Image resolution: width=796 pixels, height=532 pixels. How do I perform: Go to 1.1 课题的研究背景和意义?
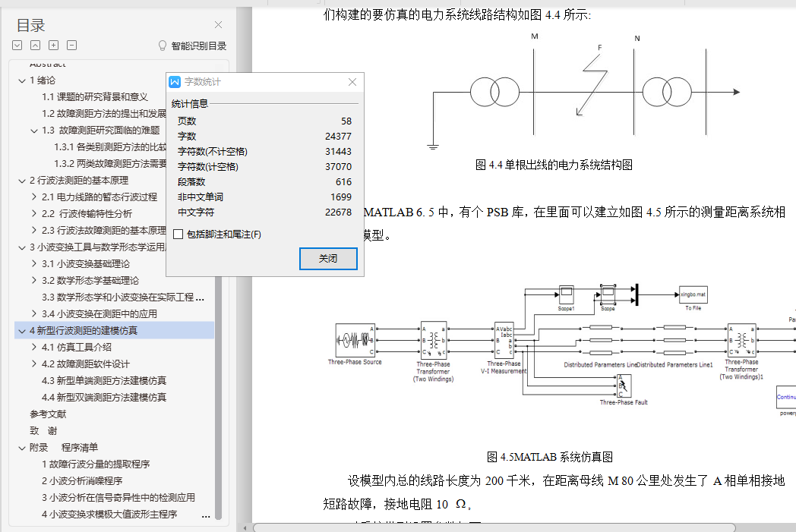95,97
